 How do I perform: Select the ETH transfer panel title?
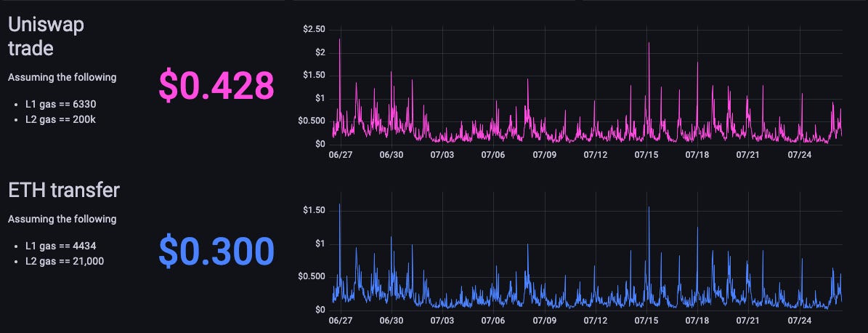(x=64, y=190)
